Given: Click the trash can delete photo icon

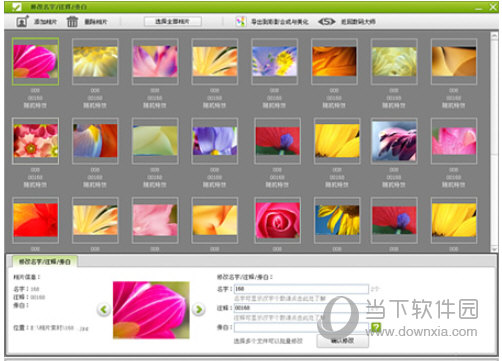Looking at the screenshot, I should coord(72,22).
